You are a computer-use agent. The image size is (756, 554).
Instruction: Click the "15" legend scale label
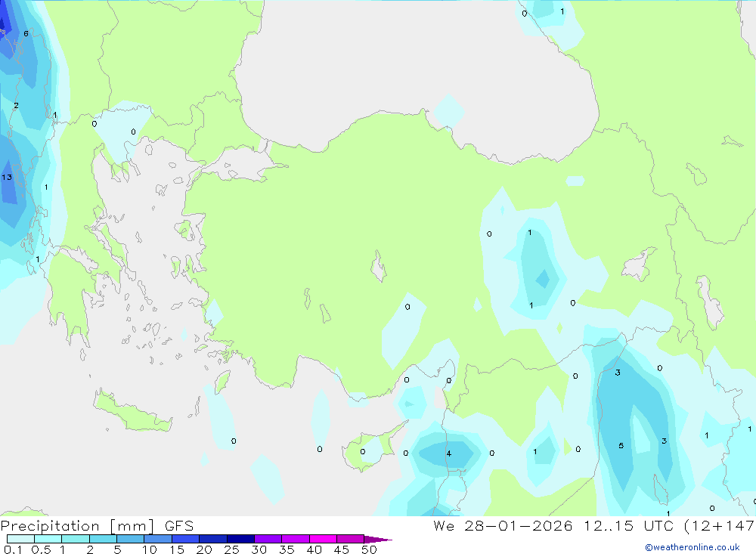click(x=177, y=549)
